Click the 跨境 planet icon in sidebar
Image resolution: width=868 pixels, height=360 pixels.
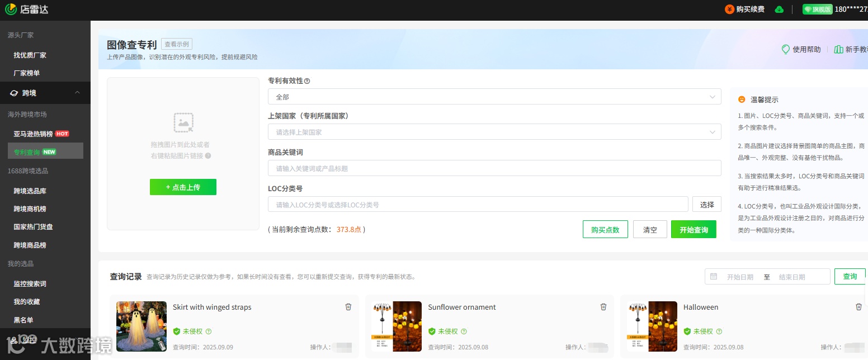point(14,93)
